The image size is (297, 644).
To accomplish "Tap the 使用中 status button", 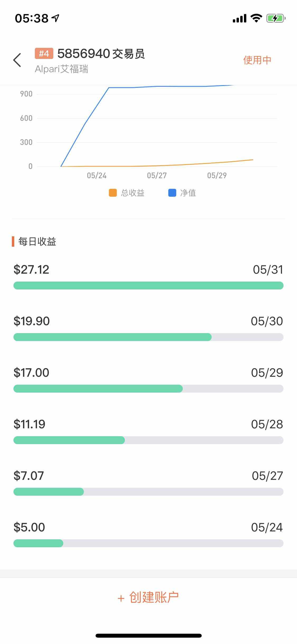I will click(x=257, y=60).
